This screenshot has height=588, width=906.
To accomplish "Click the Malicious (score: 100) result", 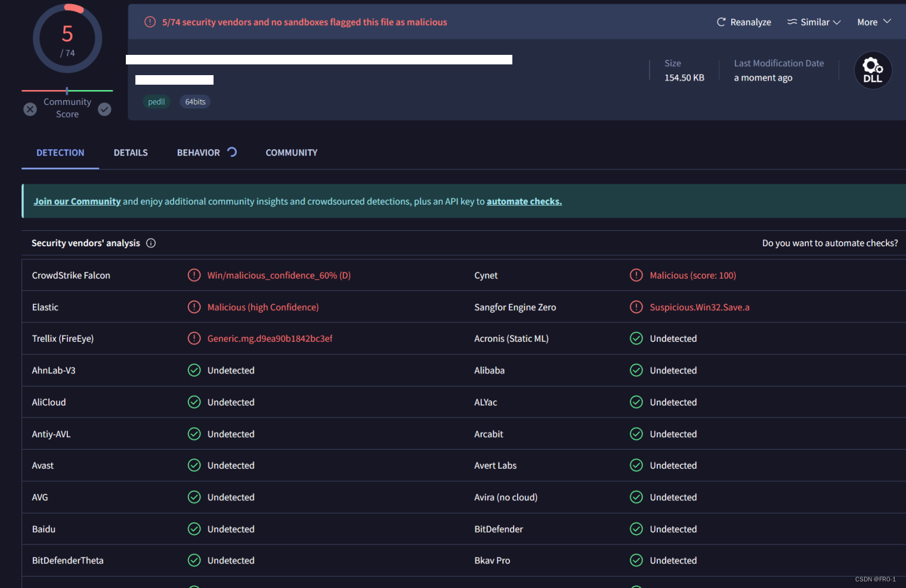I will coord(693,276).
